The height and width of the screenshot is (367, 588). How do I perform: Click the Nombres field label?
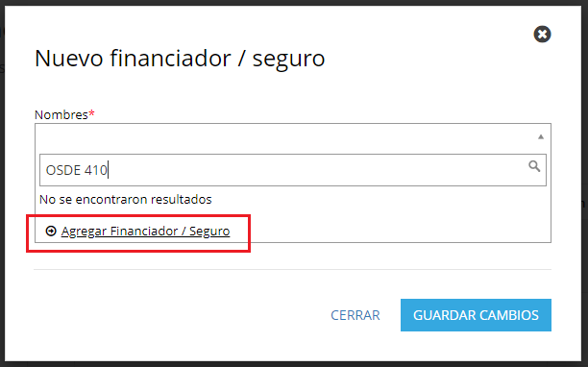(61, 114)
